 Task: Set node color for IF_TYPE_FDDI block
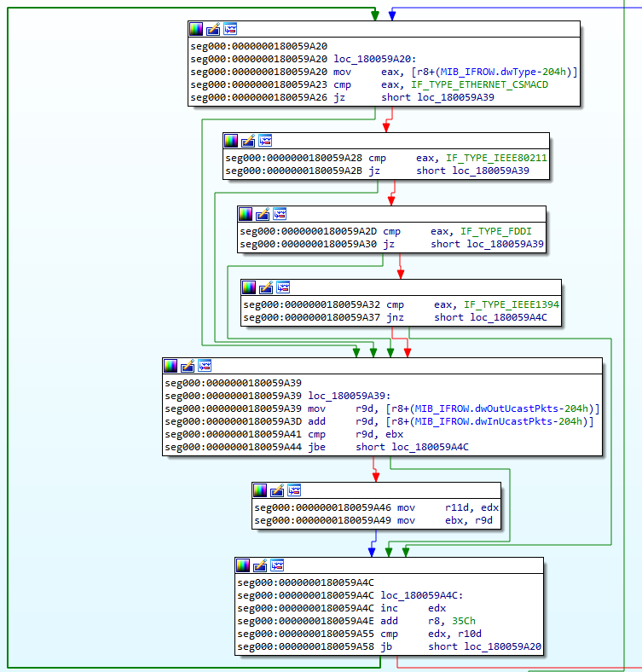tap(246, 214)
